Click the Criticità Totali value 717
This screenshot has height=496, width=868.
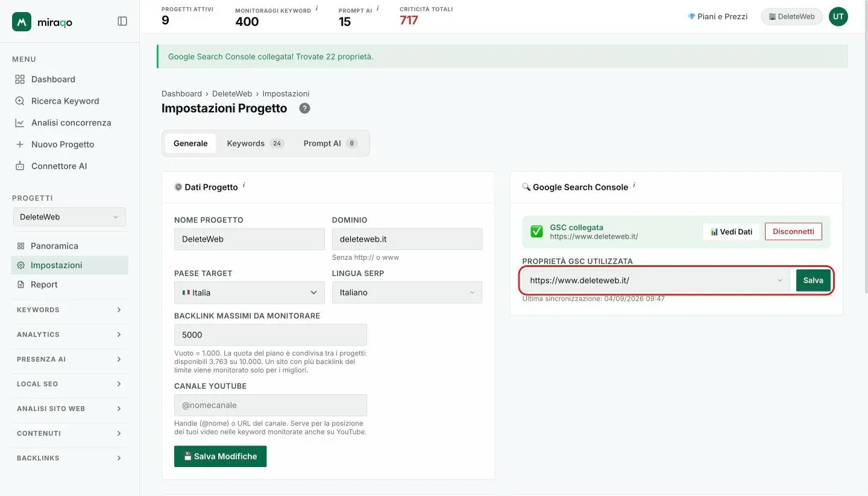pos(409,20)
